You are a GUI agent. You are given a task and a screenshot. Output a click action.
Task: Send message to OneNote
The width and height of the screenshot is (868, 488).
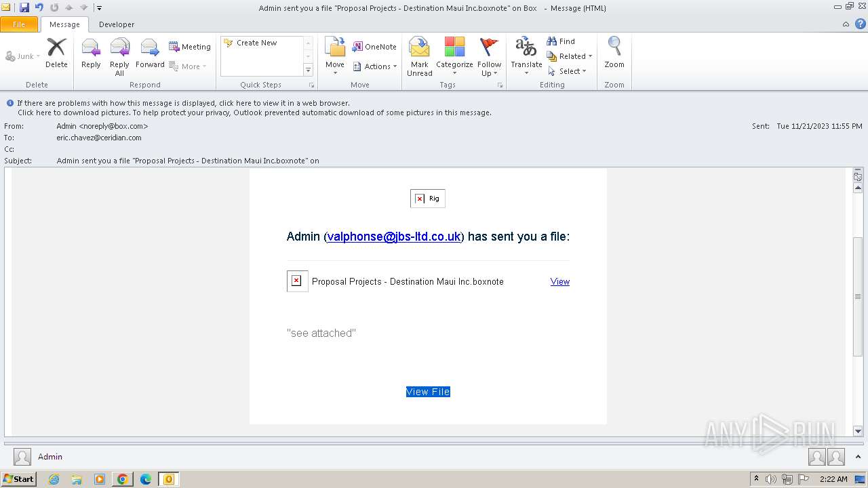374,47
